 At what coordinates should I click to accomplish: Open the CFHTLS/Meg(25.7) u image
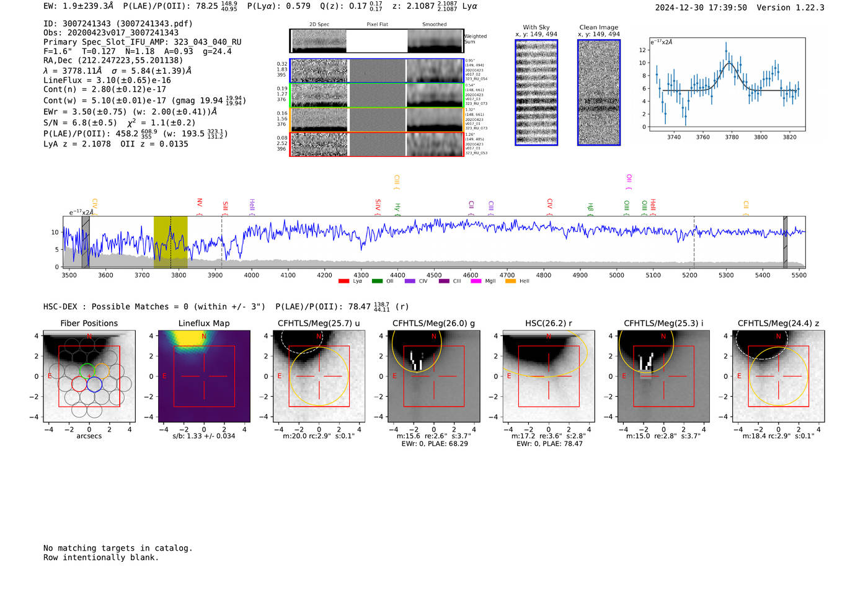[319, 376]
